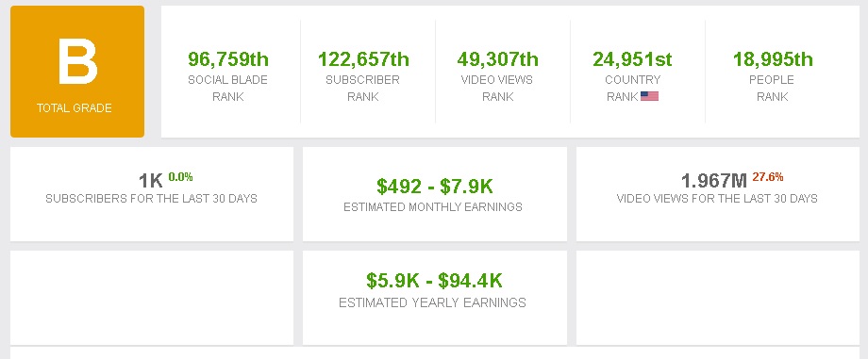
Task: Click the People Rank label
Action: tap(772, 88)
